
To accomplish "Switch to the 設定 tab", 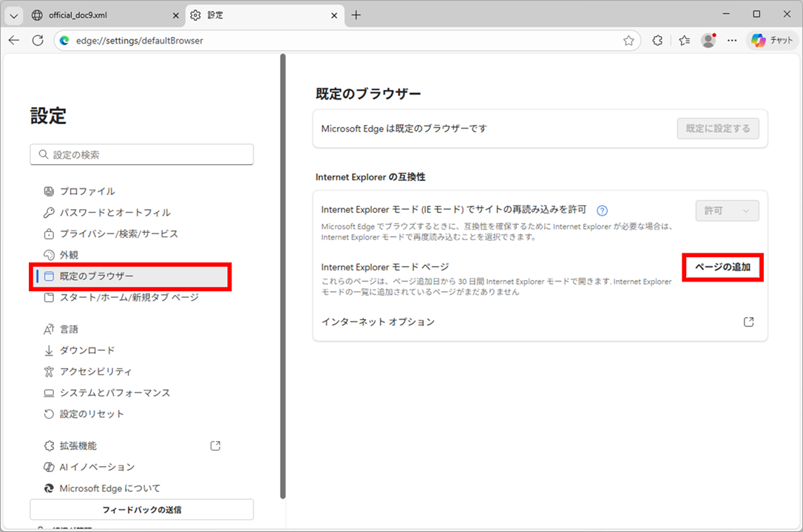I will (x=264, y=16).
